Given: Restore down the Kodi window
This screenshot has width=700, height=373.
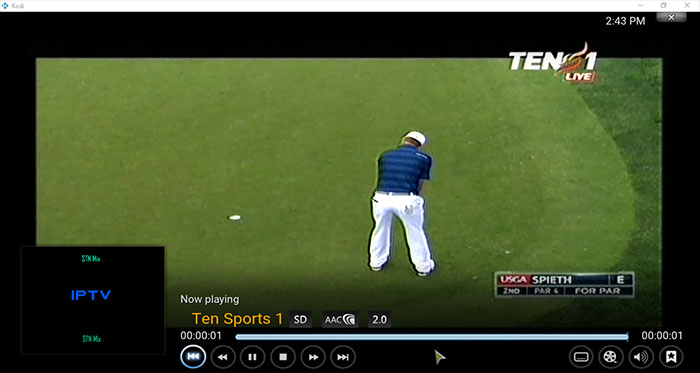Looking at the screenshot, I should click(663, 5).
